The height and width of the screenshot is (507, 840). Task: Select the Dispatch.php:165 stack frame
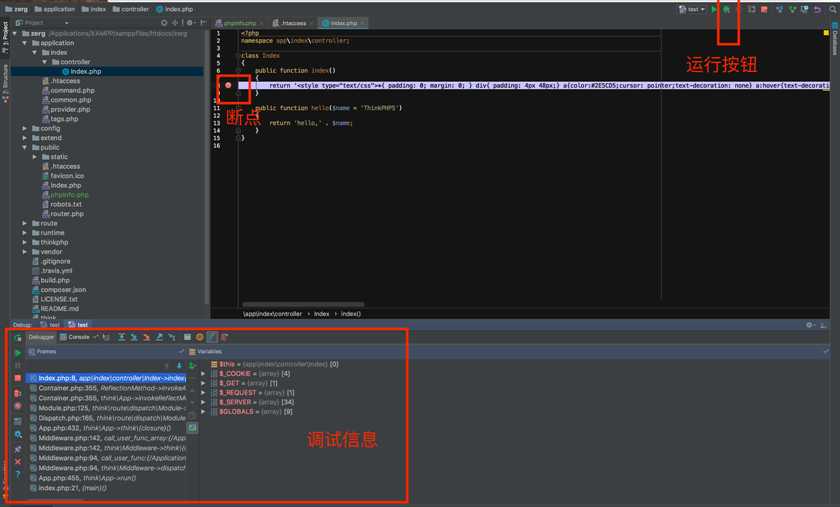[x=108, y=418]
